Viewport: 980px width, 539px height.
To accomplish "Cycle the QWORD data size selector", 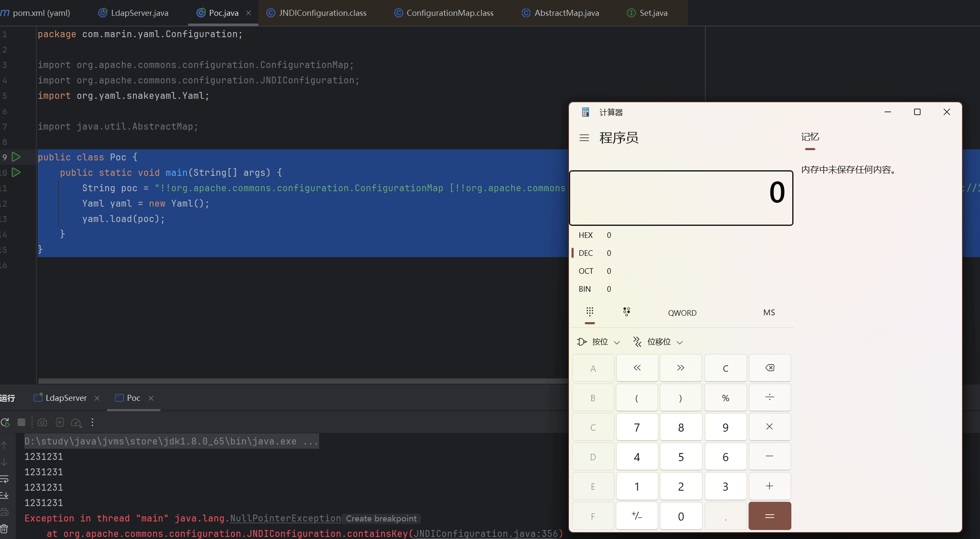I will 682,313.
